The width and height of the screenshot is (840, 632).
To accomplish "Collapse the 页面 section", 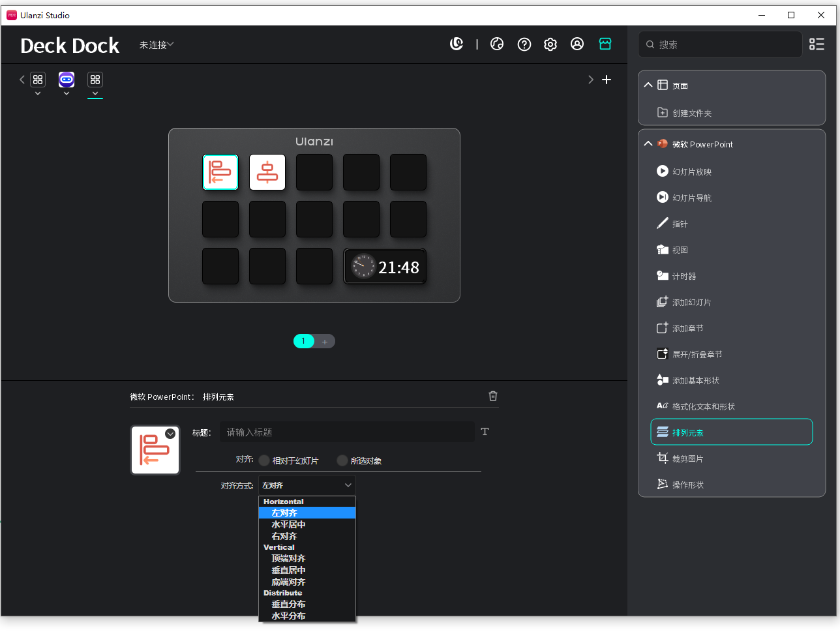I will click(648, 85).
